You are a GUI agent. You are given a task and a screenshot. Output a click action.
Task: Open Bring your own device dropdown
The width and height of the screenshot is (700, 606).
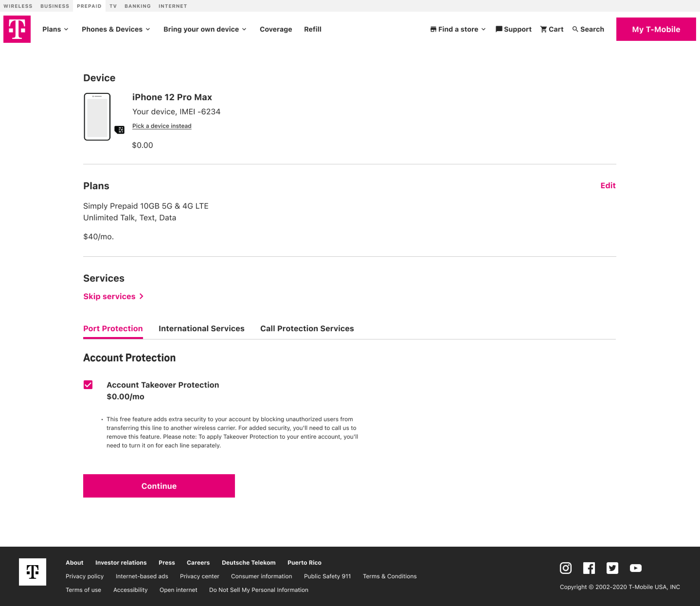click(205, 29)
